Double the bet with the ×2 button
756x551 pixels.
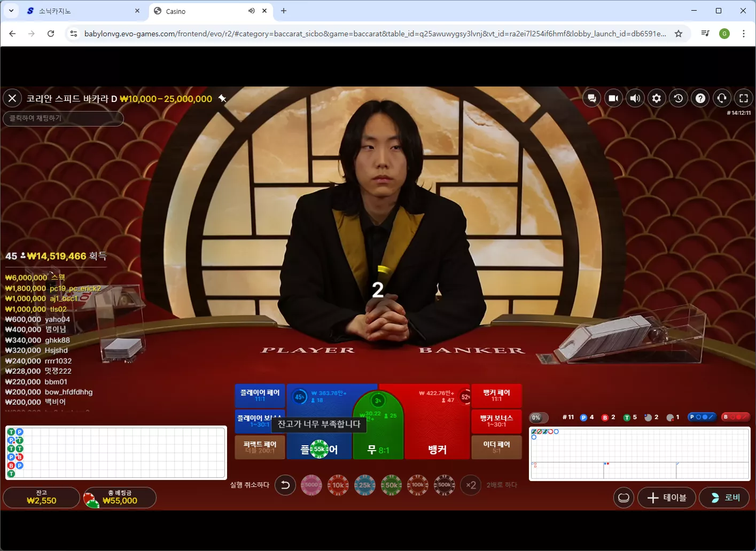(x=471, y=485)
